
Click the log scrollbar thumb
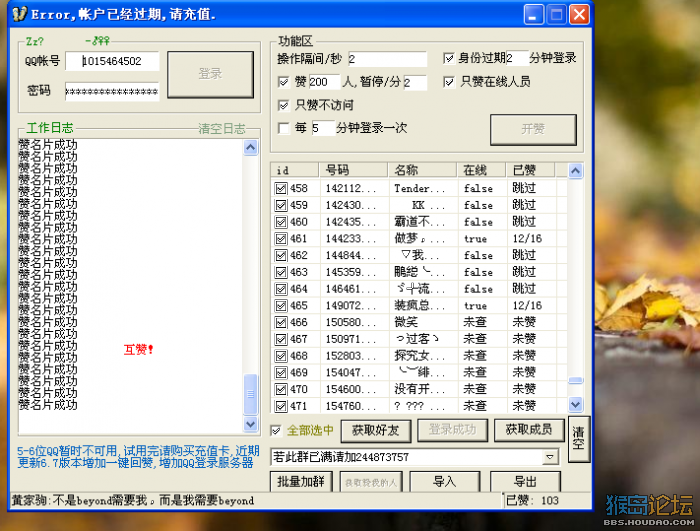pos(251,394)
